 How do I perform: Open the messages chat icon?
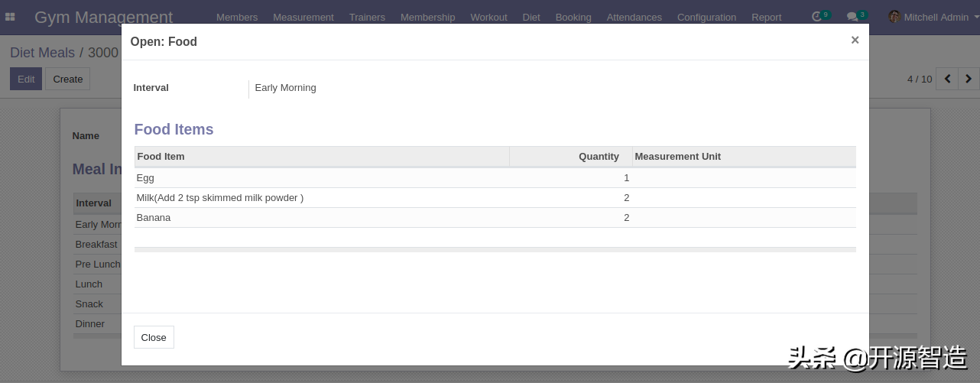pos(852,16)
